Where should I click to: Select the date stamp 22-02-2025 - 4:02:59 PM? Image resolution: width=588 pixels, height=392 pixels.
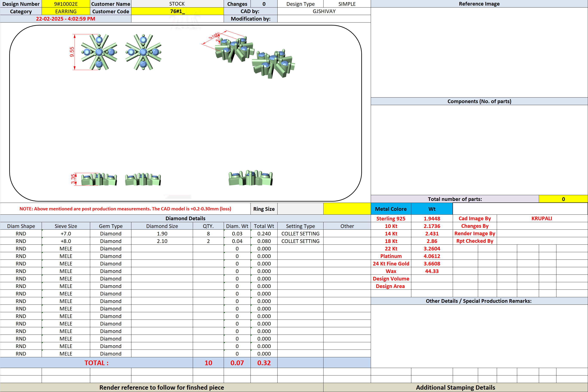(x=65, y=19)
